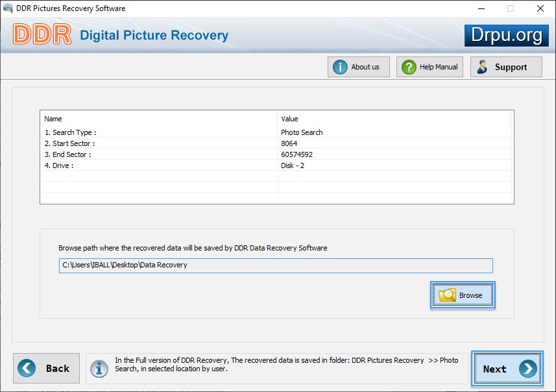The image size is (556, 392).
Task: Select the Value column header
Action: click(x=394, y=119)
